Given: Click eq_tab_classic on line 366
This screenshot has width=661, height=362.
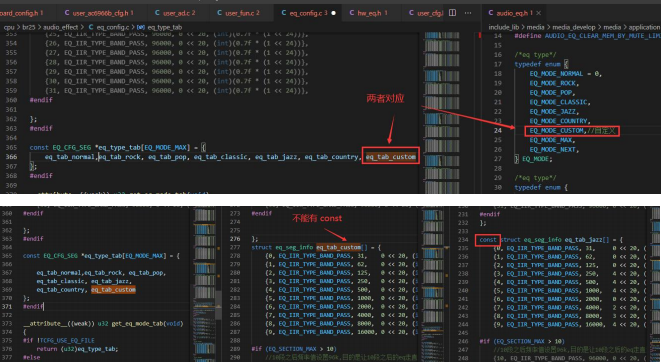Looking at the screenshot, I should pos(220,157).
